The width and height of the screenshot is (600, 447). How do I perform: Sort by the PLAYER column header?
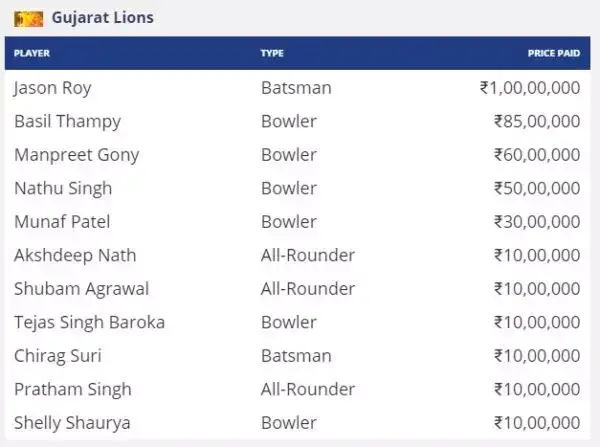pyautogui.click(x=32, y=53)
